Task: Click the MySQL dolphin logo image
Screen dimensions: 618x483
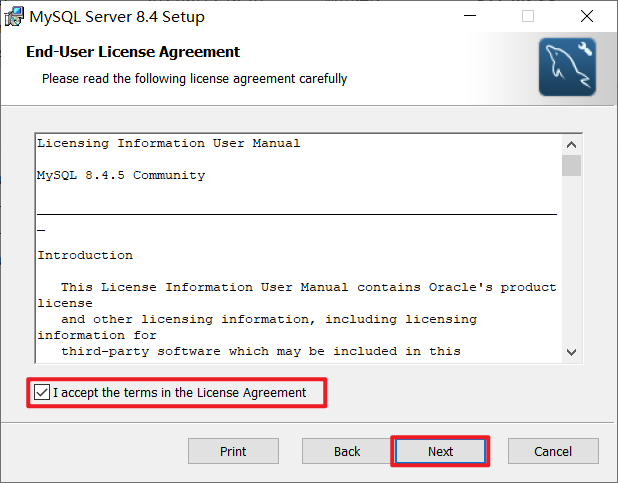Action: (567, 67)
